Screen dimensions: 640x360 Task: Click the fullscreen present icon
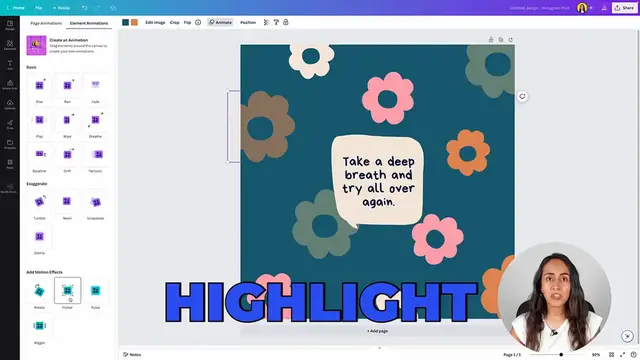pyautogui.click(x=622, y=355)
